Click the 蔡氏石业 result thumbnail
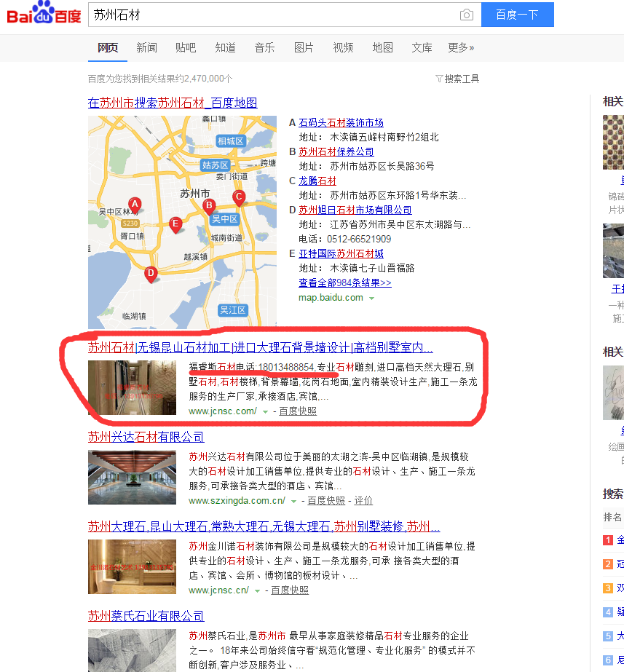Image resolution: width=624 pixels, height=672 pixels. [132, 650]
